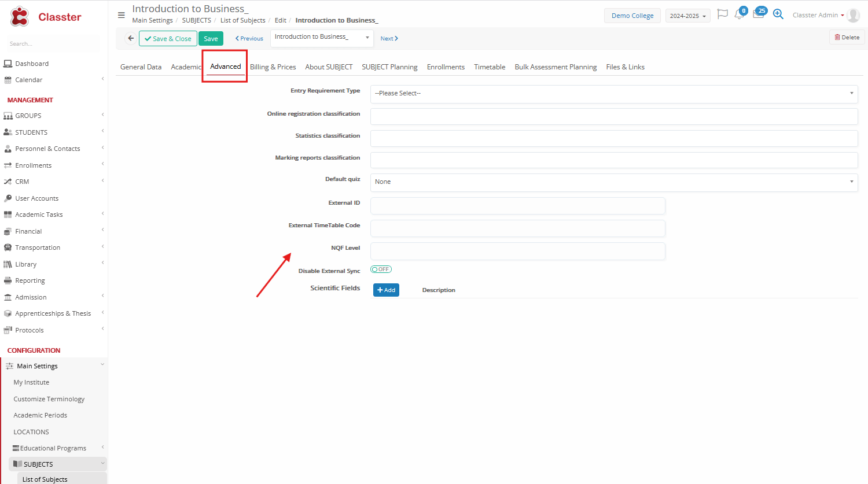Open the notifications bell icon

click(740, 14)
